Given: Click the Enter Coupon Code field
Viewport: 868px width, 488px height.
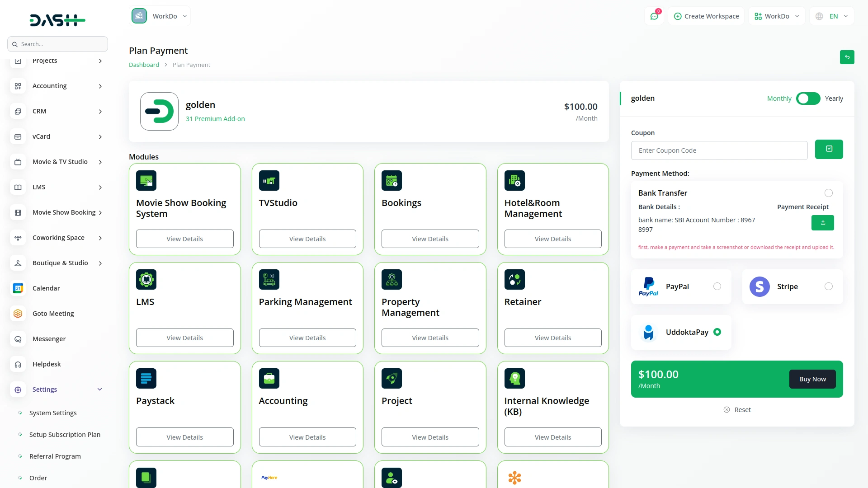Looking at the screenshot, I should (719, 150).
